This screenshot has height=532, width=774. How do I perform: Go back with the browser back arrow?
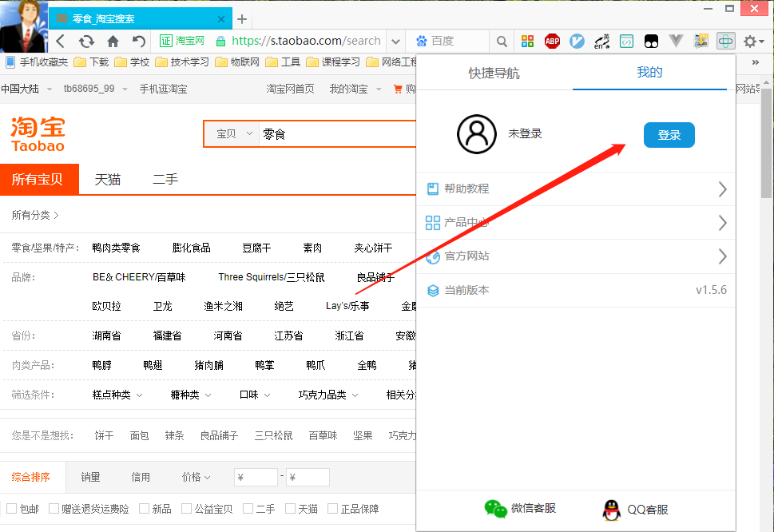(x=61, y=41)
